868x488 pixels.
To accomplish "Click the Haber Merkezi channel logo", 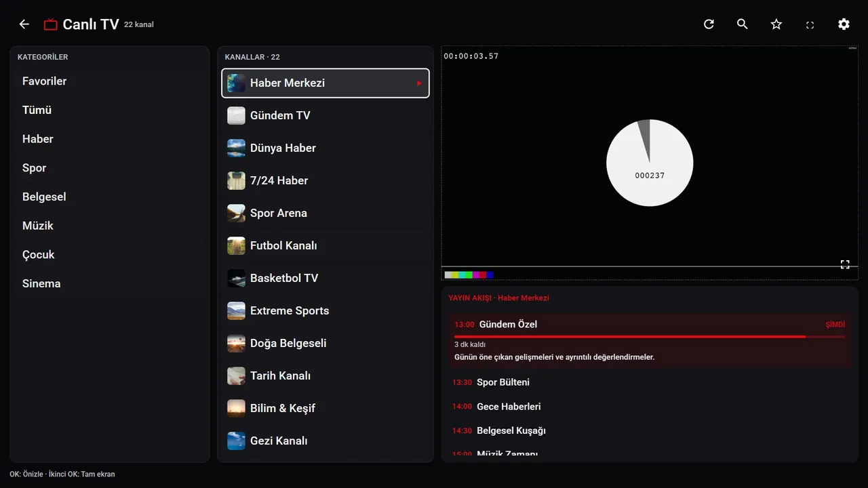I will (x=236, y=83).
